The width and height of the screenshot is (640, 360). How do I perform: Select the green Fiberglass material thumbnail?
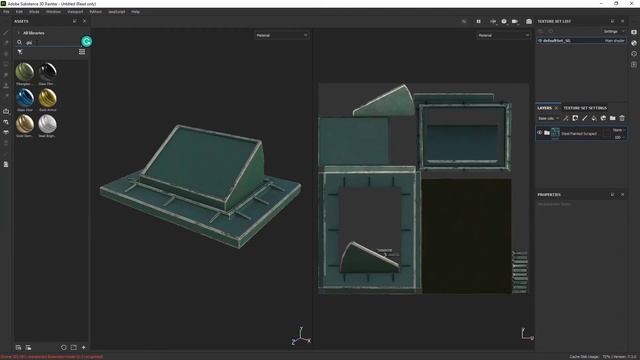(25, 72)
